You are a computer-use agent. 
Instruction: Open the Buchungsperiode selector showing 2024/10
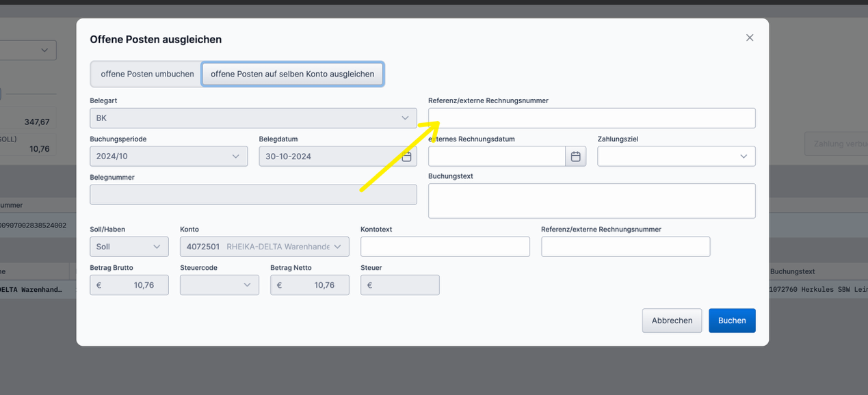click(x=168, y=156)
